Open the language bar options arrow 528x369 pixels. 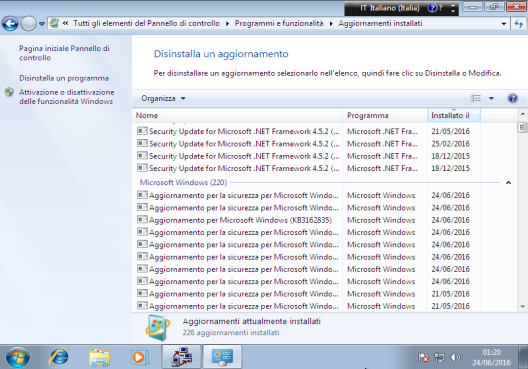pos(453,11)
